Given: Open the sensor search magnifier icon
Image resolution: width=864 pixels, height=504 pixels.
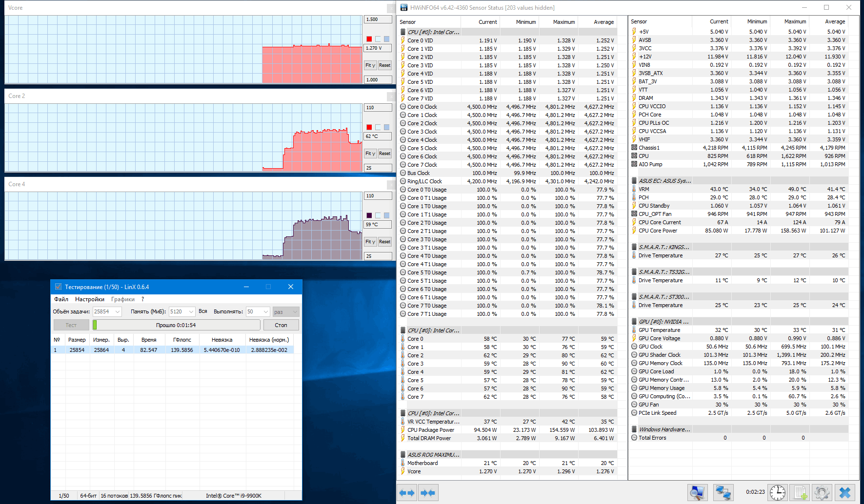Looking at the screenshot, I should click(x=698, y=493).
